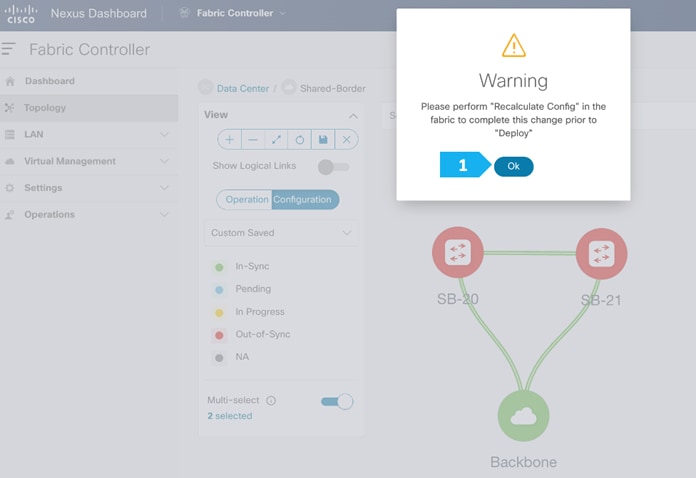The width and height of the screenshot is (696, 478).
Task: Click the Pending legend label
Action: coord(253,289)
